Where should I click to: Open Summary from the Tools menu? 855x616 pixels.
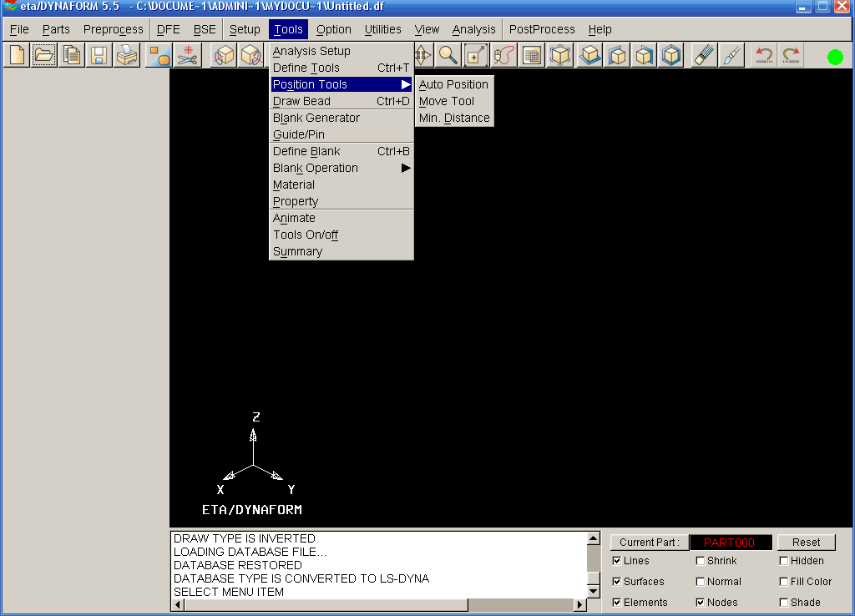click(341, 252)
